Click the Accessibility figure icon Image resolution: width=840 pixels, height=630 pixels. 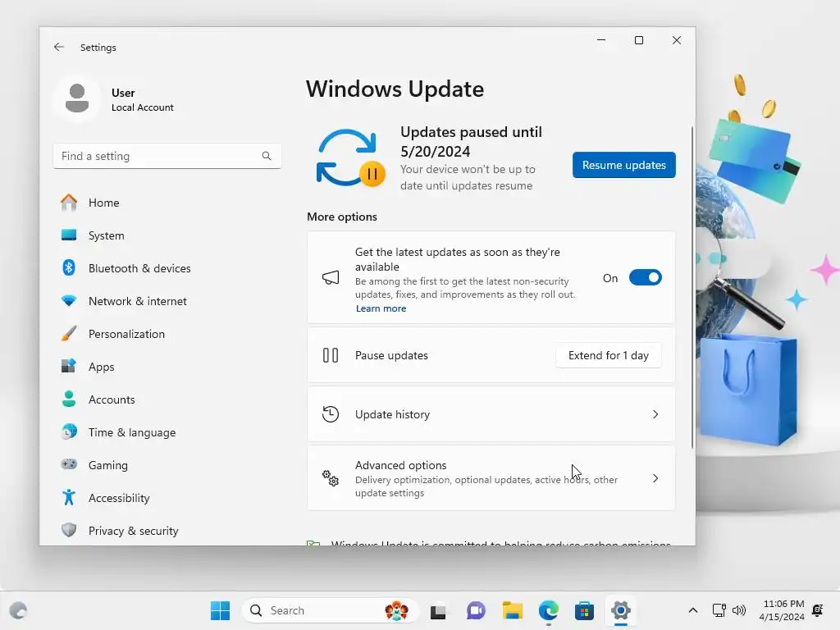pyautogui.click(x=69, y=497)
